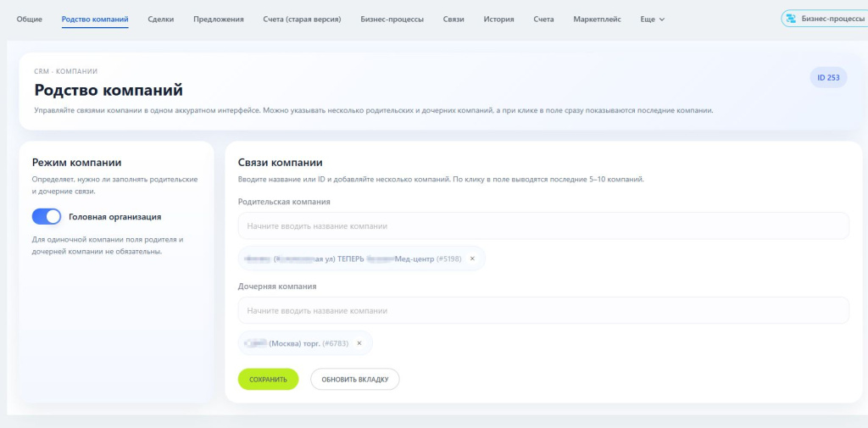Select the Бизнес-процессы tab
868x428 pixels.
(392, 19)
